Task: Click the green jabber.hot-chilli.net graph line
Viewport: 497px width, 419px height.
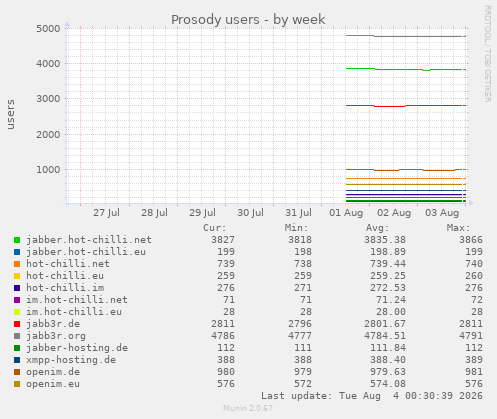Action: coord(405,69)
